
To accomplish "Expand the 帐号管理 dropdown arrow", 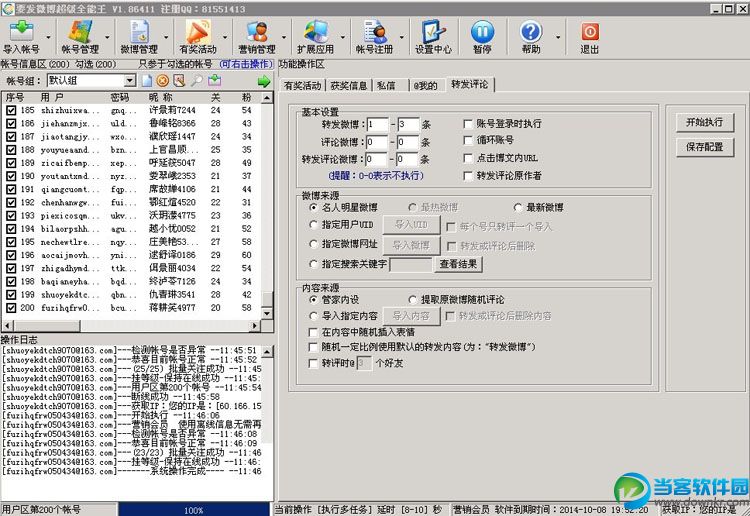I will pos(107,37).
